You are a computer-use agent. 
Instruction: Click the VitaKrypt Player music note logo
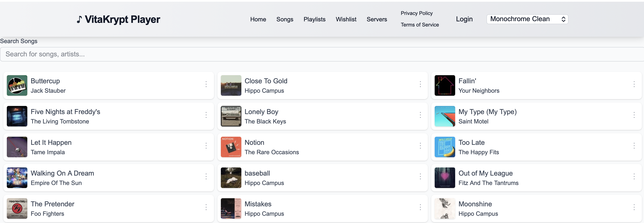79,19
